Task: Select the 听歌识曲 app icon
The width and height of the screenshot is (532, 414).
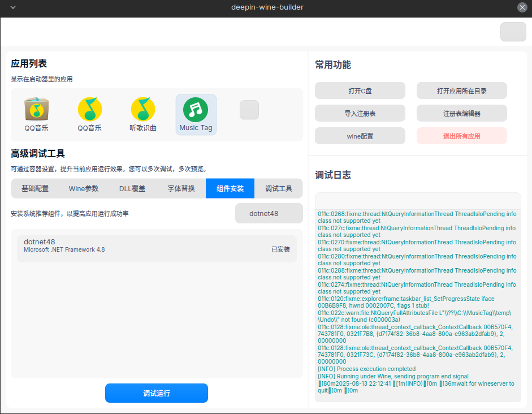Action: (143, 114)
